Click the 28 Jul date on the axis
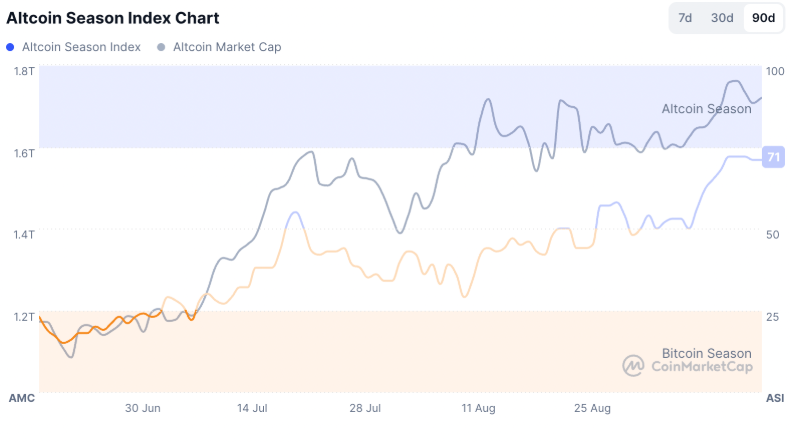Screen dimensions: 791x442 (366, 408)
